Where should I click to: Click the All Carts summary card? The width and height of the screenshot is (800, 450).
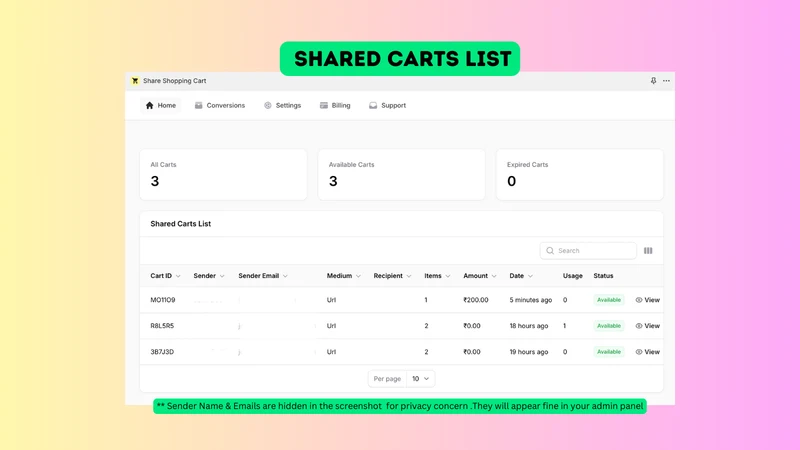(x=223, y=174)
